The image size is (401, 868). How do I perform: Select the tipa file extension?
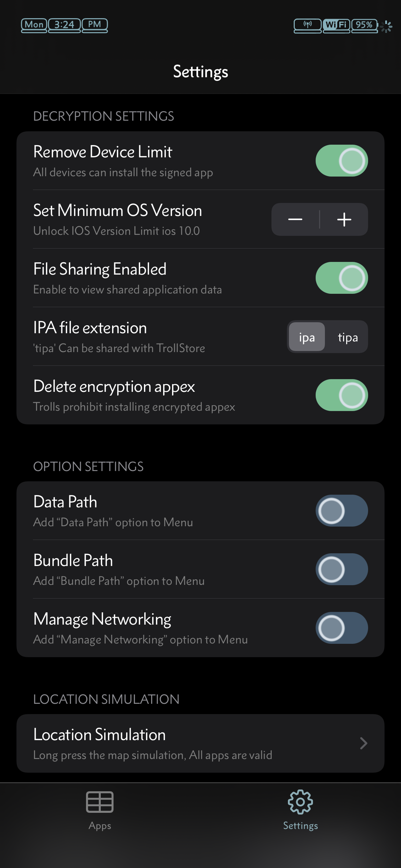coord(347,337)
